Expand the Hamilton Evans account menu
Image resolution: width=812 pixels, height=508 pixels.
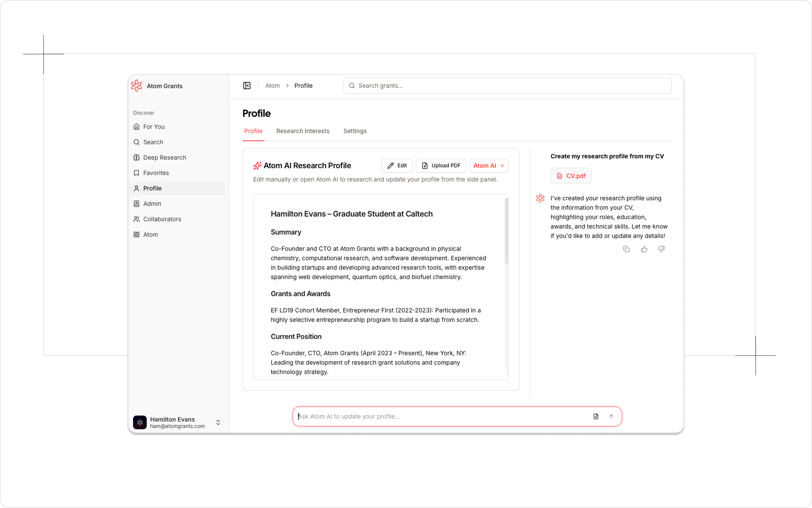click(218, 422)
